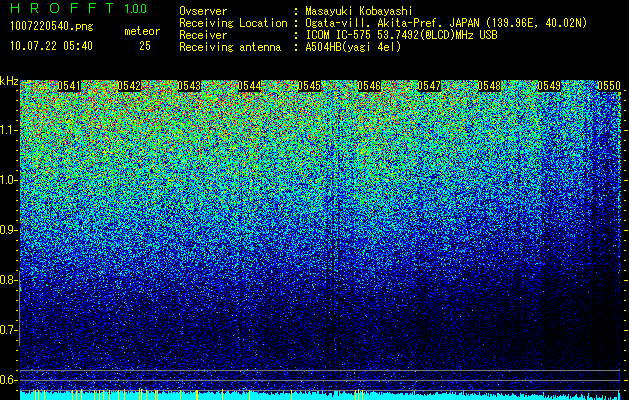
Task: Click the meteor count value 25
Action: (145, 46)
